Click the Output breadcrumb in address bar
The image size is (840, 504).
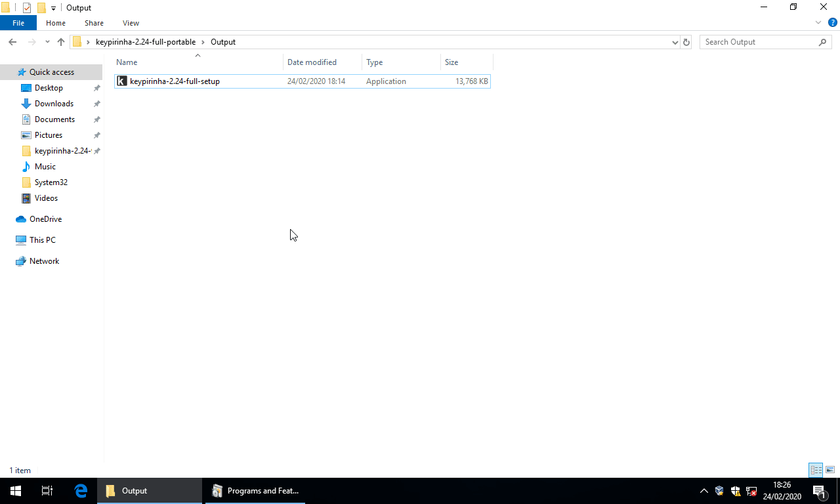point(223,42)
